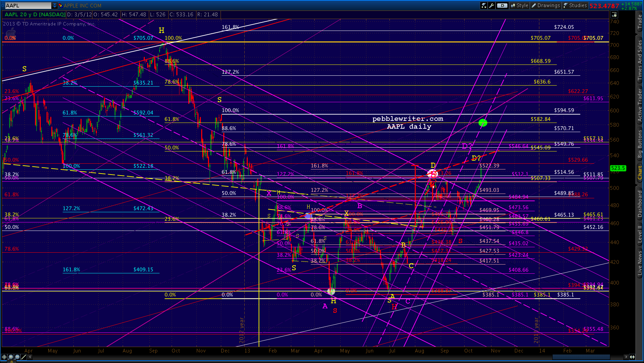The height and width of the screenshot is (363, 644).
Task: Select the Chart side tab
Action: (640, 173)
